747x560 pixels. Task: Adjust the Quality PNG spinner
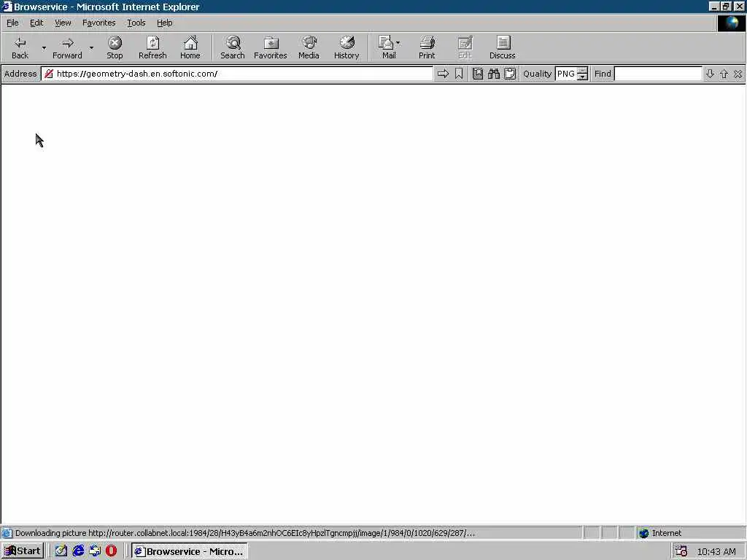(x=582, y=74)
